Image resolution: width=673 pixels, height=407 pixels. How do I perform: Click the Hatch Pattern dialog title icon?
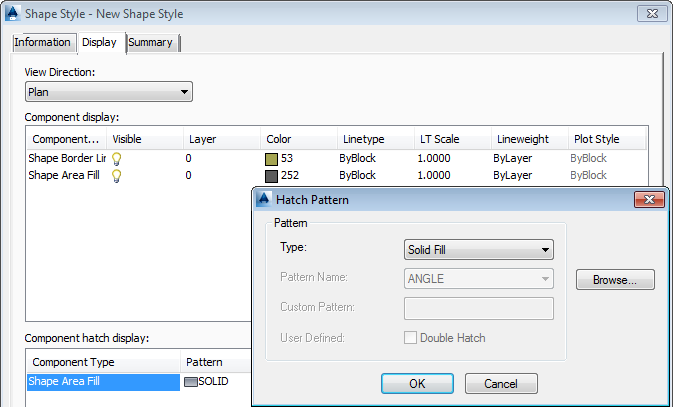[x=265, y=200]
